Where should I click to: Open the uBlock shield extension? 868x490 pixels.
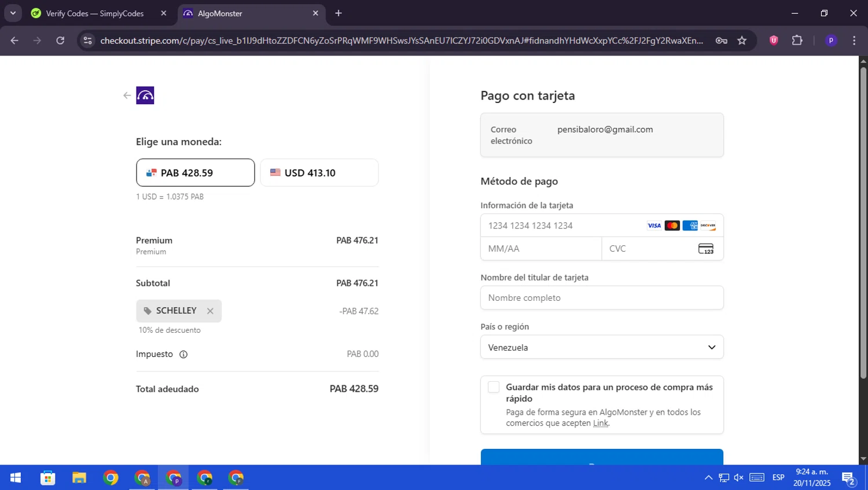tap(774, 40)
